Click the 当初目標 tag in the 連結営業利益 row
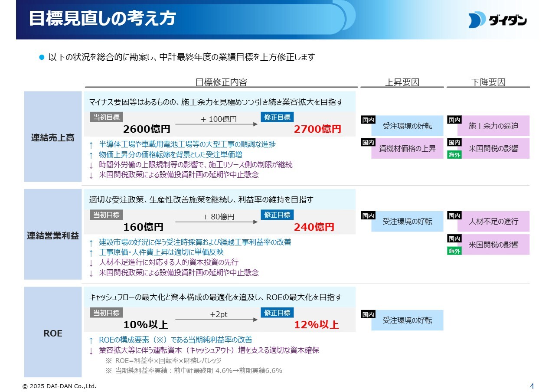The height and width of the screenshot is (392, 555). pos(106,215)
